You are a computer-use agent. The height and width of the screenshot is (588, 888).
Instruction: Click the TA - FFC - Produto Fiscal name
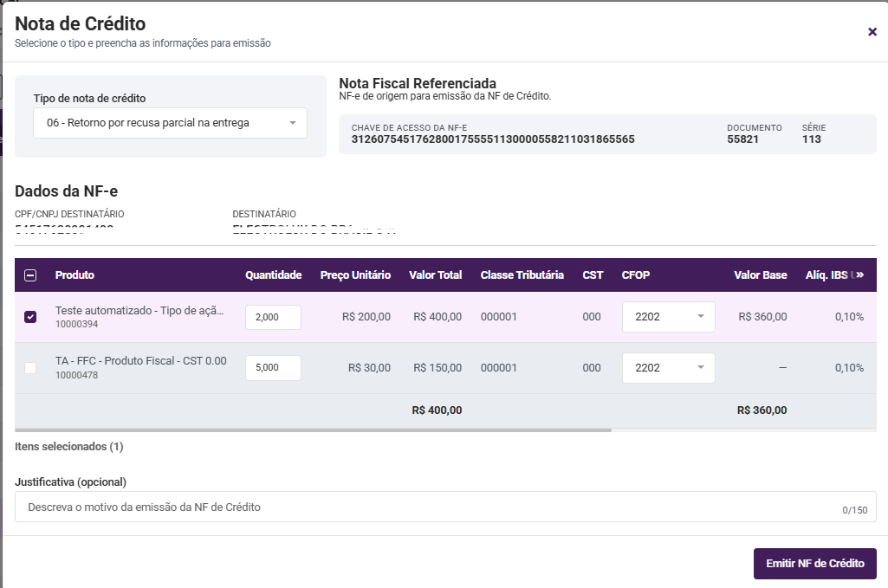(x=141, y=360)
